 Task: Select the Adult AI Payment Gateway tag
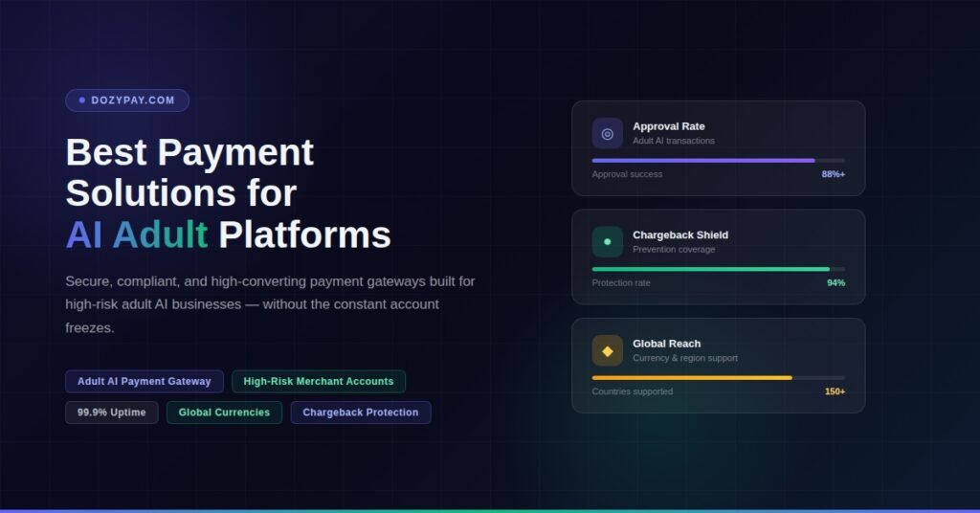coord(145,381)
